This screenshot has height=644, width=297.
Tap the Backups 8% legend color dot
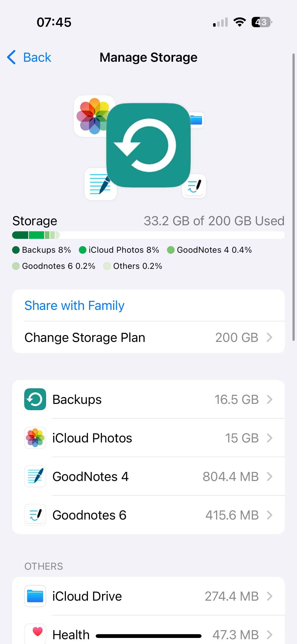point(16,250)
